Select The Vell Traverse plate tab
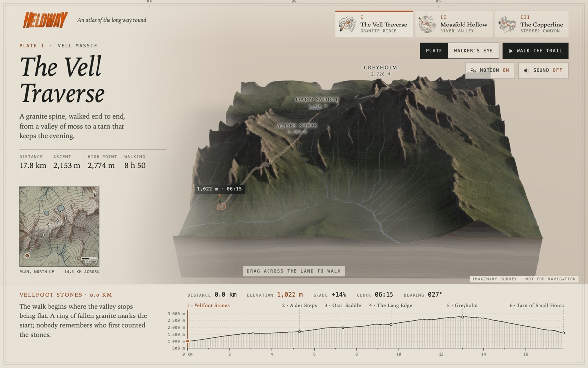This screenshot has height=368, width=588. tap(374, 24)
